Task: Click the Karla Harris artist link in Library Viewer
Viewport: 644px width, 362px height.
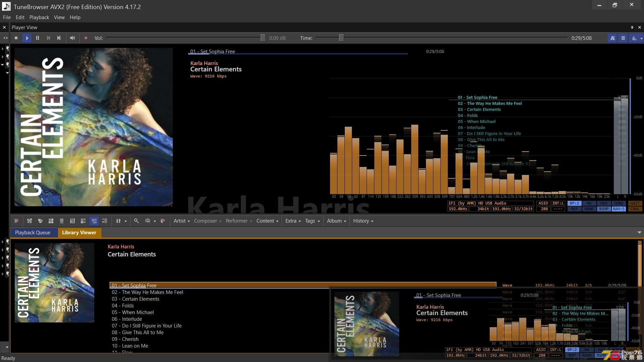Action: pyautogui.click(x=121, y=247)
